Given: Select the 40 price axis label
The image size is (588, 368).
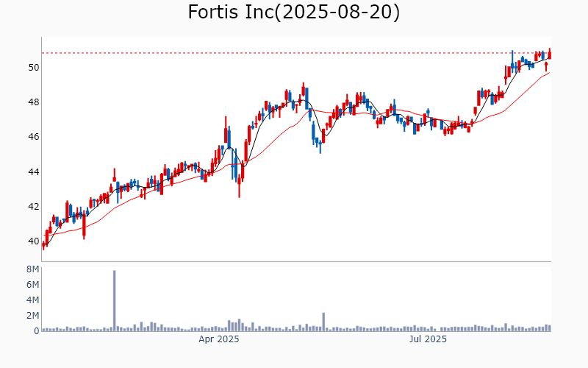Looking at the screenshot, I should pyautogui.click(x=34, y=241).
